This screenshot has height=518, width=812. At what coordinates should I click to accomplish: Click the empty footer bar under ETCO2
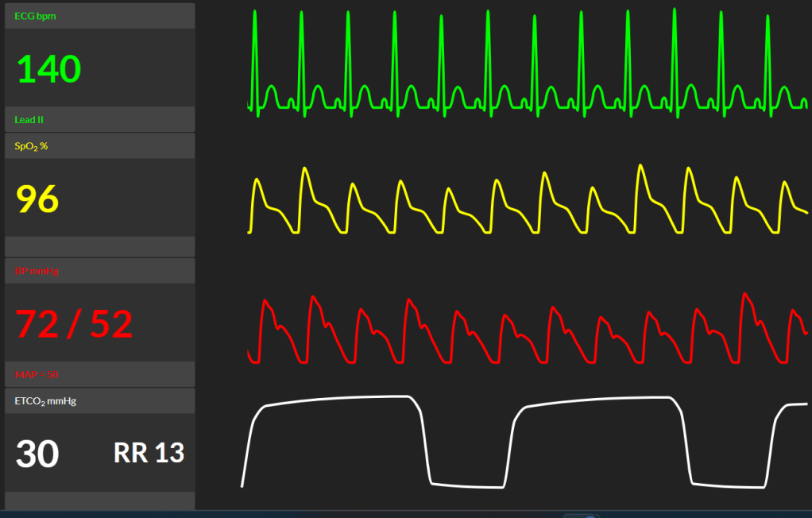click(x=99, y=501)
